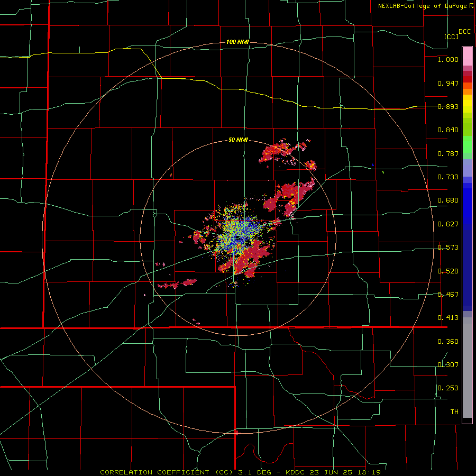Click the 0.947 scale value
This screenshot has height=476, width=476.
click(x=448, y=83)
